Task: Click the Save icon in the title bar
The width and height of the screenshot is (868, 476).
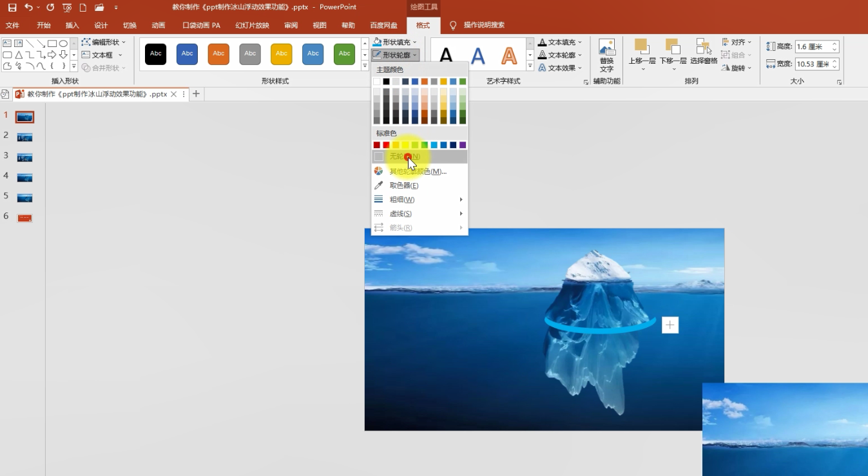Action: click(x=12, y=7)
